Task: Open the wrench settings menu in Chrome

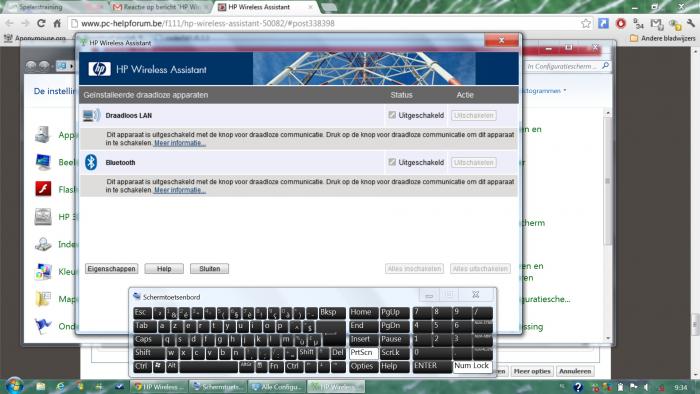Action: coord(691,23)
